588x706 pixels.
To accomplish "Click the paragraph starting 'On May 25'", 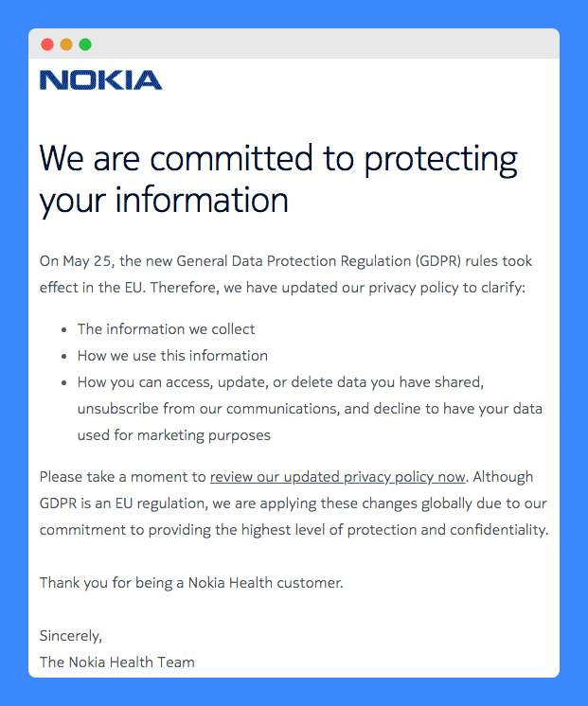I will coord(286,274).
